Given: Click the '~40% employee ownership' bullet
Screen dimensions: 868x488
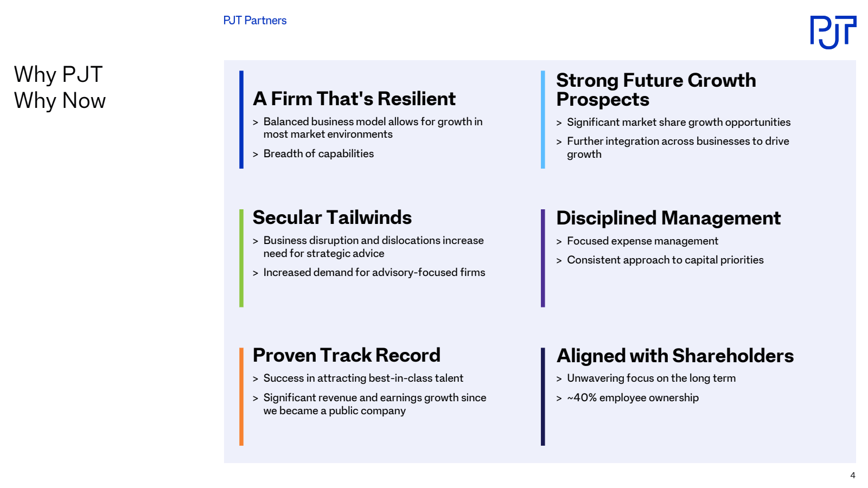Looking at the screenshot, I should (x=633, y=398).
